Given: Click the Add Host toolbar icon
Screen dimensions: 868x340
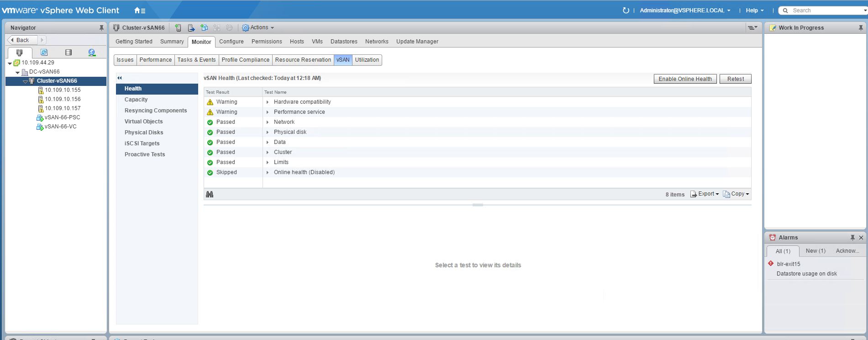Looking at the screenshot, I should click(178, 28).
